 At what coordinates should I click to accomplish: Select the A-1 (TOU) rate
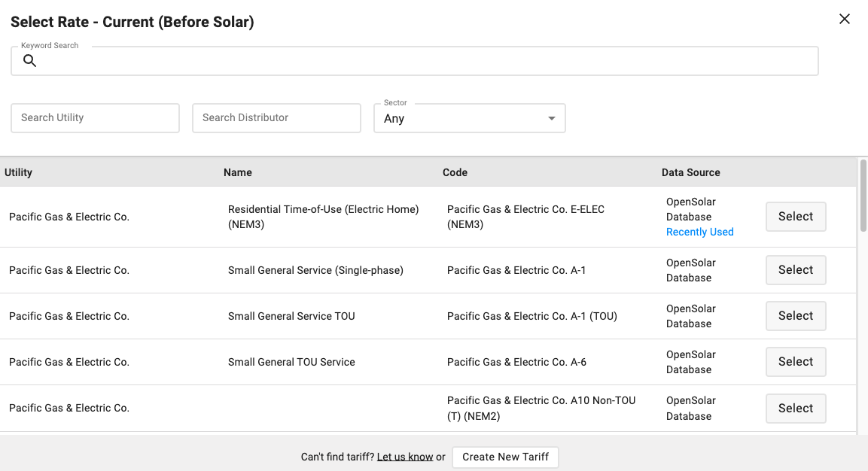point(796,316)
